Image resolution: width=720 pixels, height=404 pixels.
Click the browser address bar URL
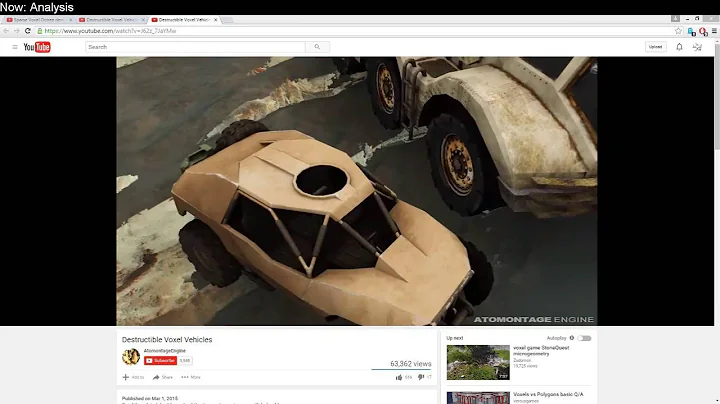[x=110, y=31]
